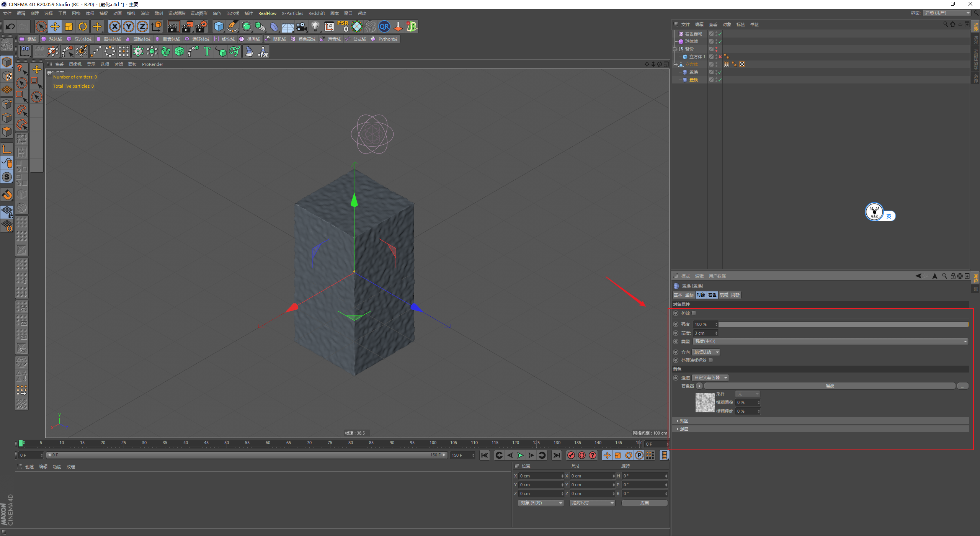980x536 pixels.
Task: Open Edit Render Settings clapperboard icon
Action: (x=201, y=26)
